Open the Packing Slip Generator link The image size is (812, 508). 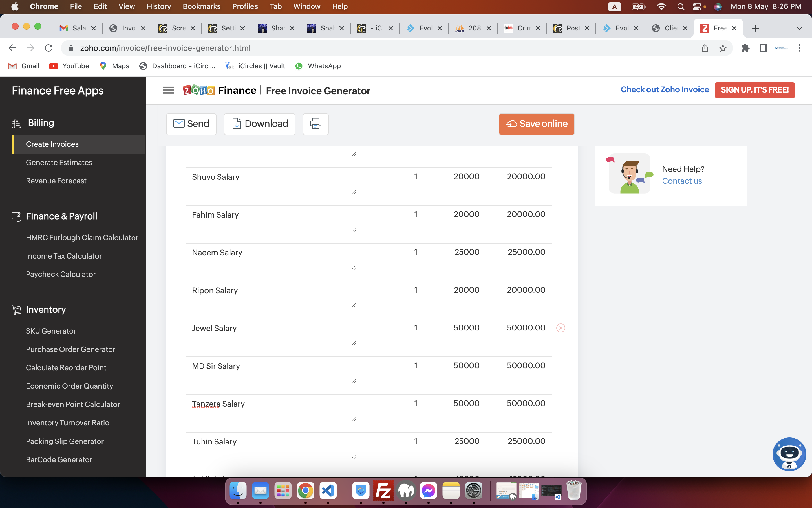[x=65, y=441]
